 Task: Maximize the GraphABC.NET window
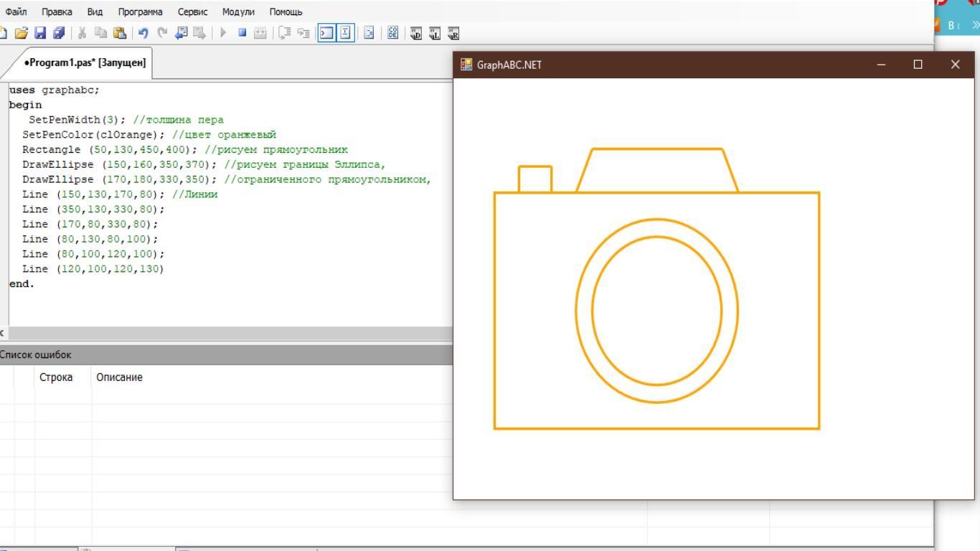[x=918, y=65]
